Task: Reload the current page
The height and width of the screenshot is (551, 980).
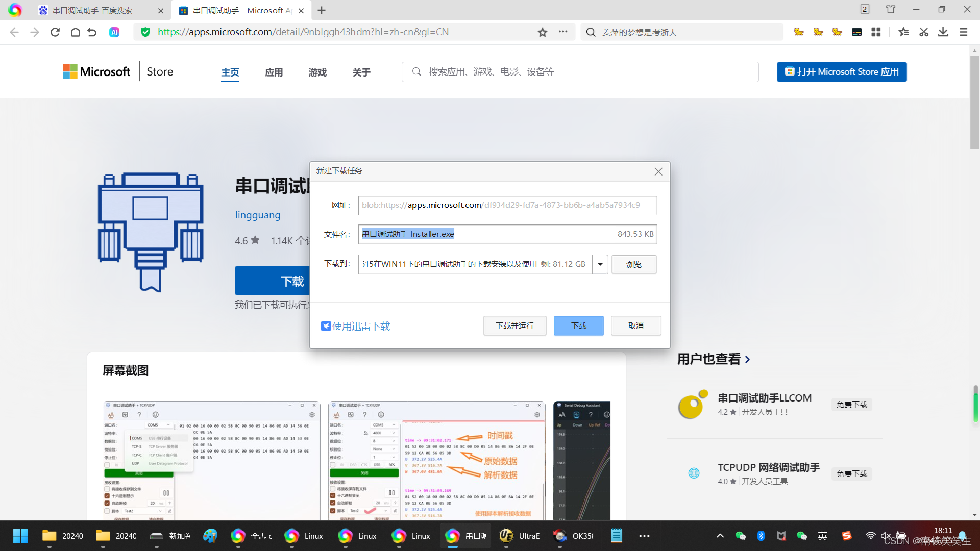Action: click(55, 32)
